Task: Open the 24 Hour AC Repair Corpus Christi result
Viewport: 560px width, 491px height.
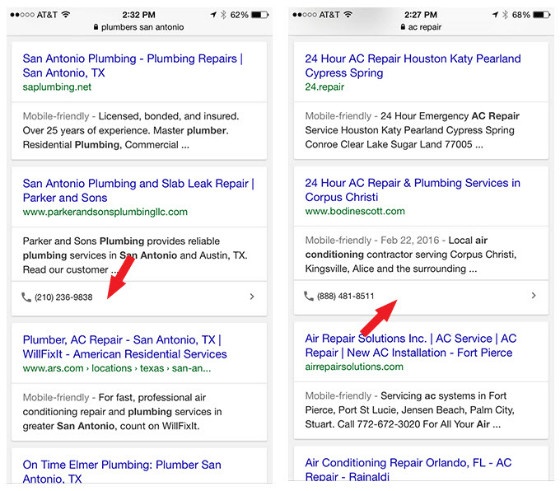Action: [x=412, y=190]
